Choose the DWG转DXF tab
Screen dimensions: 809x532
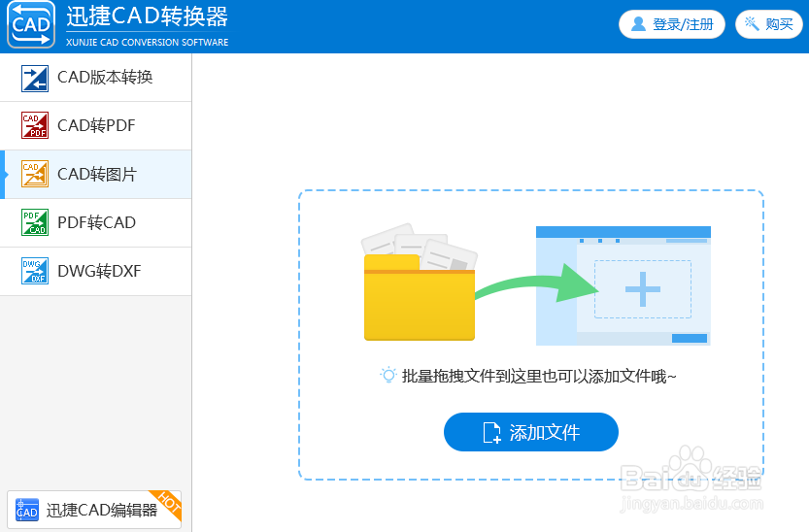coord(95,271)
